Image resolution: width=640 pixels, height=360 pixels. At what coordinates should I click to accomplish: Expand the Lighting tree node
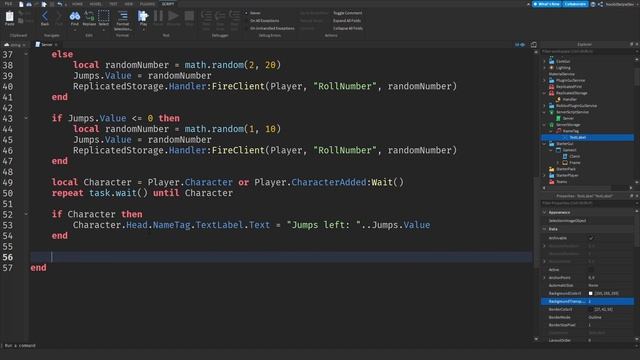pyautogui.click(x=544, y=68)
